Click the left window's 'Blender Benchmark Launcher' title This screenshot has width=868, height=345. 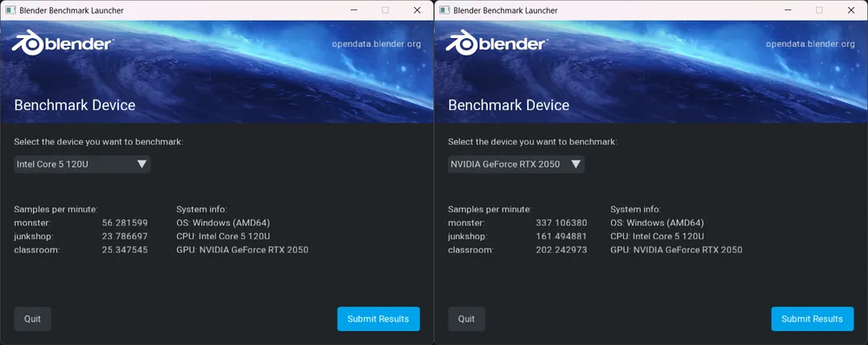pyautogui.click(x=71, y=10)
